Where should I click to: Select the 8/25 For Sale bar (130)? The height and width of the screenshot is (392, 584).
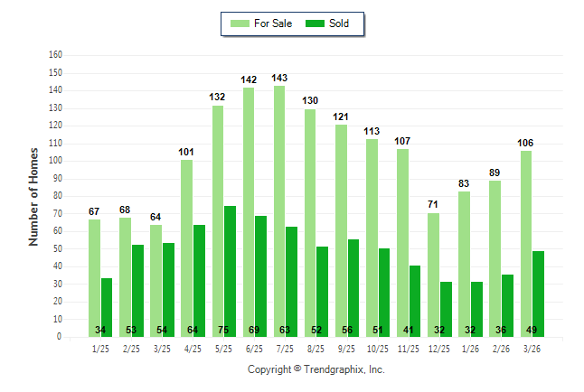[310, 222]
